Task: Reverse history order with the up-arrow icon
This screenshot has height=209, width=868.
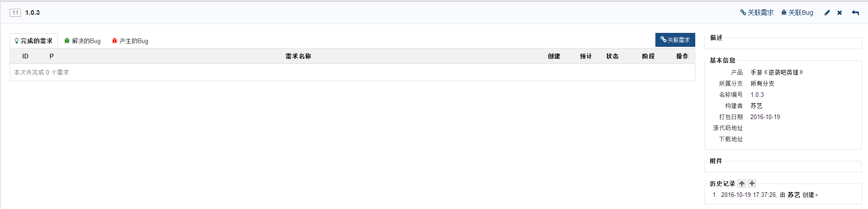Action: coord(742,184)
